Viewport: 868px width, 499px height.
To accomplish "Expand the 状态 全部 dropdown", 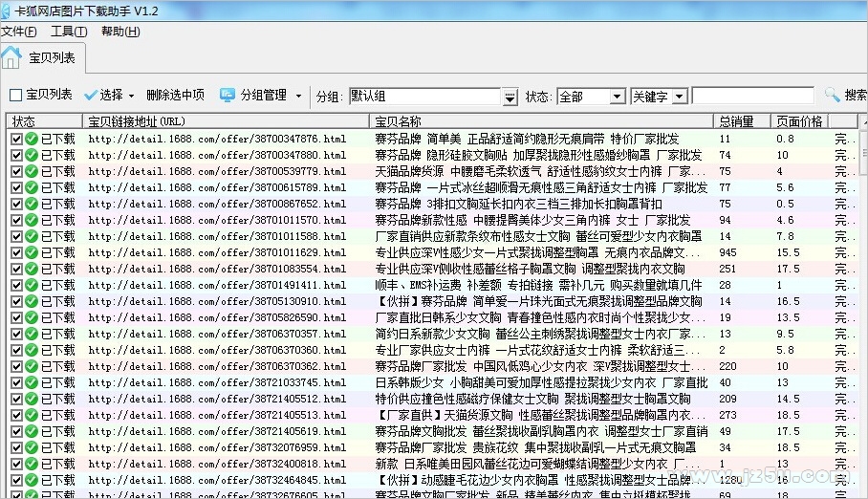I will pos(618,97).
